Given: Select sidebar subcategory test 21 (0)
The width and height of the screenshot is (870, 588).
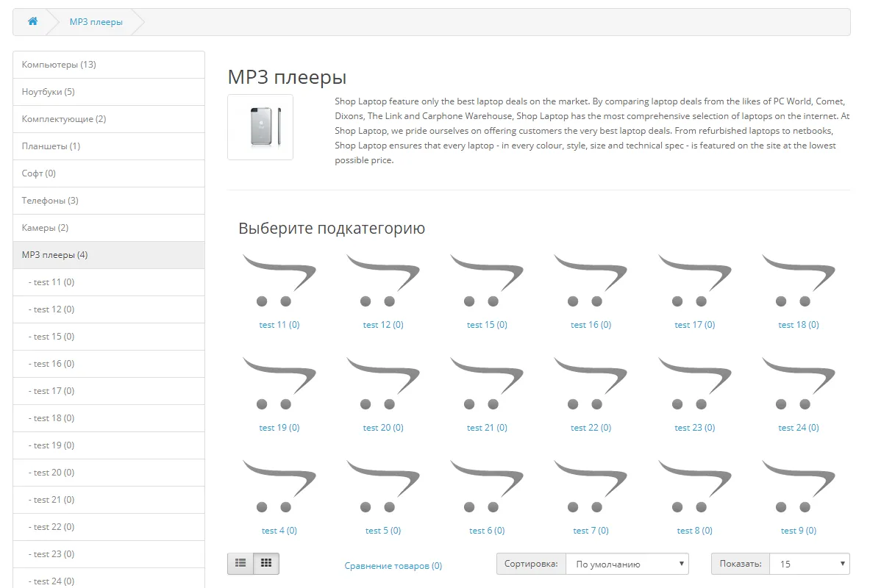Looking at the screenshot, I should 109,499.
